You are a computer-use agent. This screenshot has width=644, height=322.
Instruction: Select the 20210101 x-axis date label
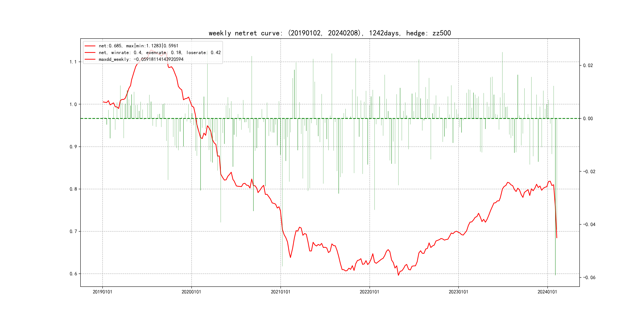[x=280, y=292]
